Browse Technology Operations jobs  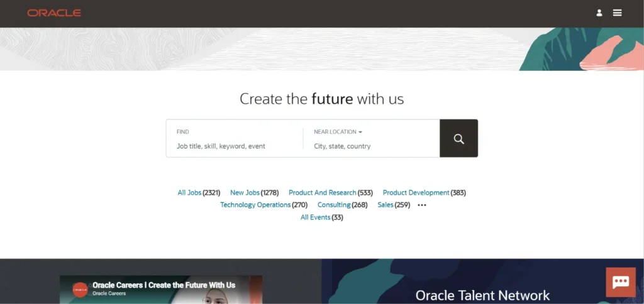[255, 205]
